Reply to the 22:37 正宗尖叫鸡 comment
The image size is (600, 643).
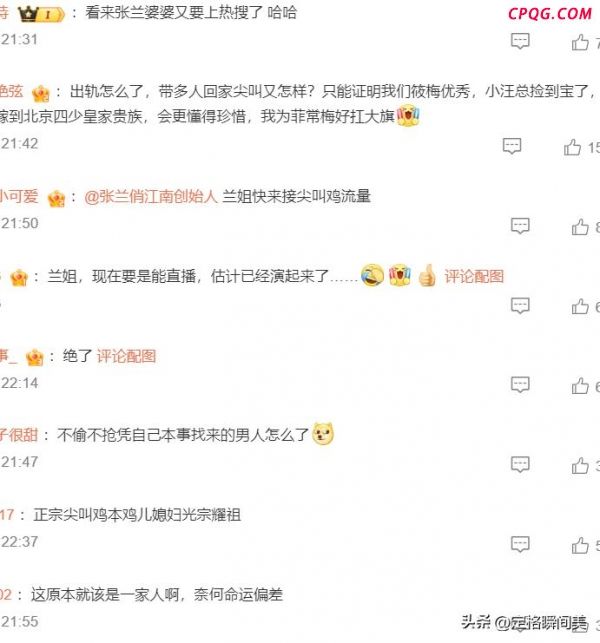click(x=520, y=544)
